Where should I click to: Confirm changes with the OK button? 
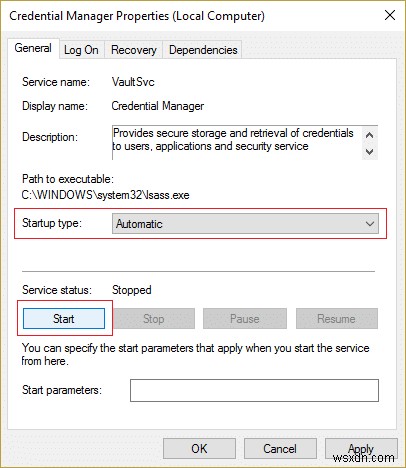(x=199, y=449)
